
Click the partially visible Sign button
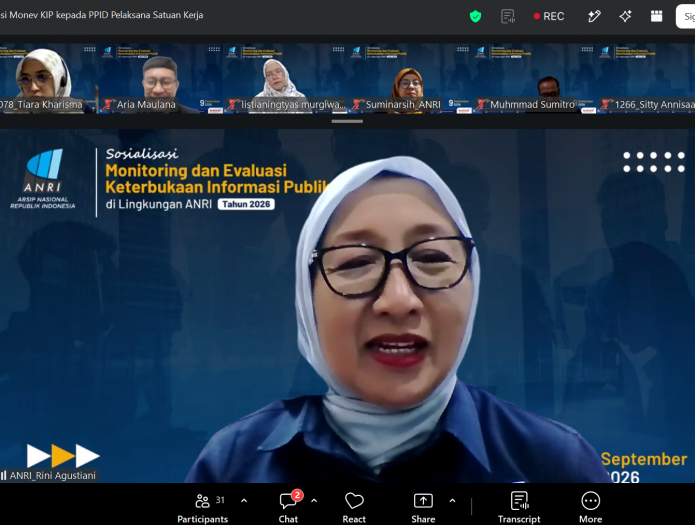click(x=685, y=16)
